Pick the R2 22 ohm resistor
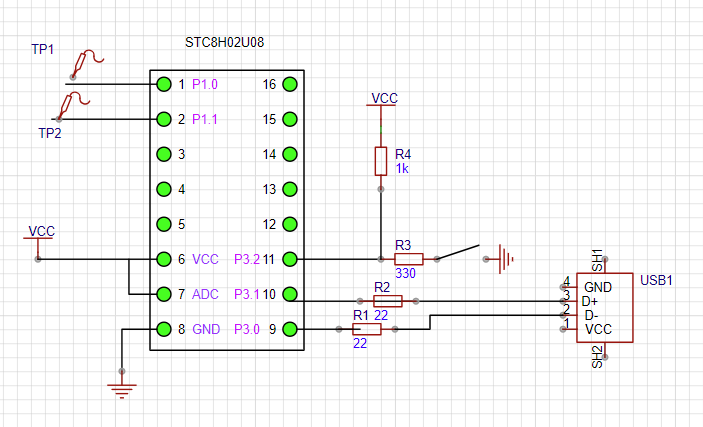 387,300
